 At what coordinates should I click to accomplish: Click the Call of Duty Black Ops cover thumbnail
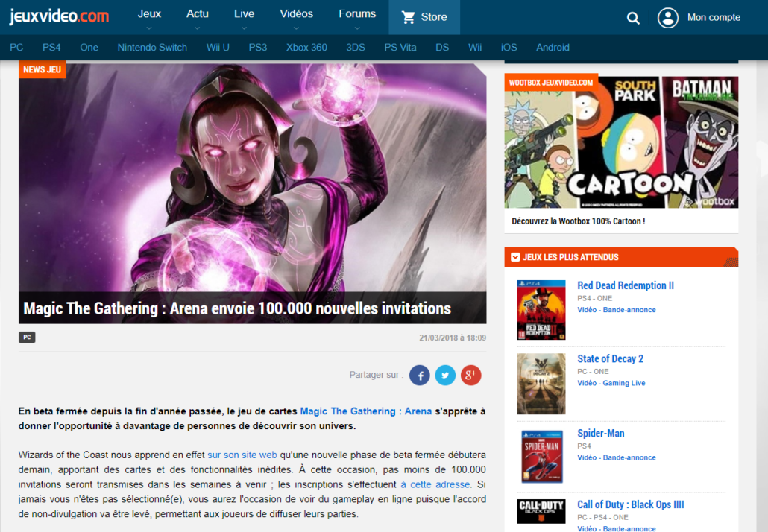pyautogui.click(x=541, y=511)
